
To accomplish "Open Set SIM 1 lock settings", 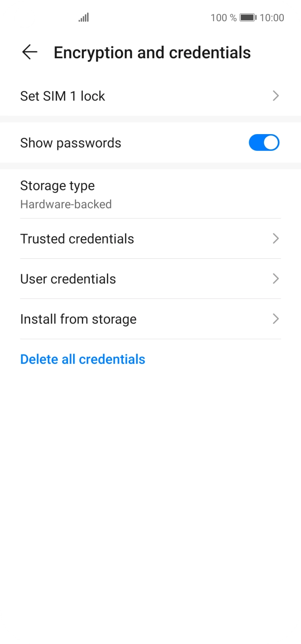I will 63,96.
